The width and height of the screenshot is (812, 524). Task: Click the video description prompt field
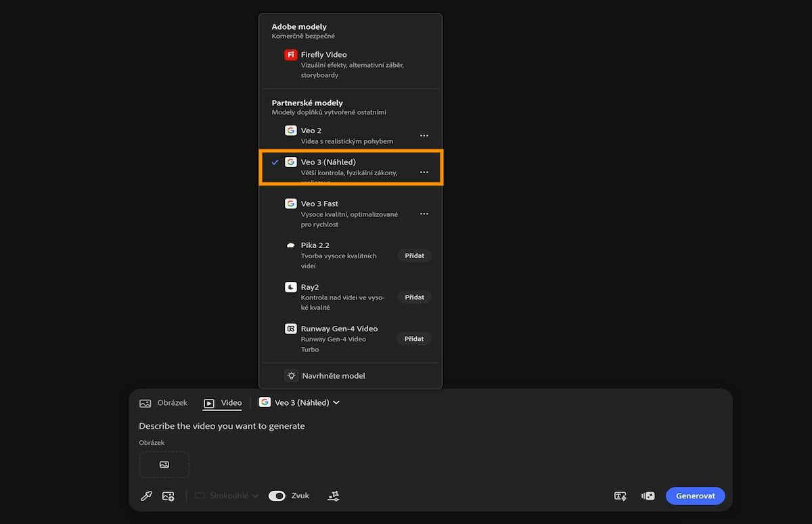(x=222, y=426)
